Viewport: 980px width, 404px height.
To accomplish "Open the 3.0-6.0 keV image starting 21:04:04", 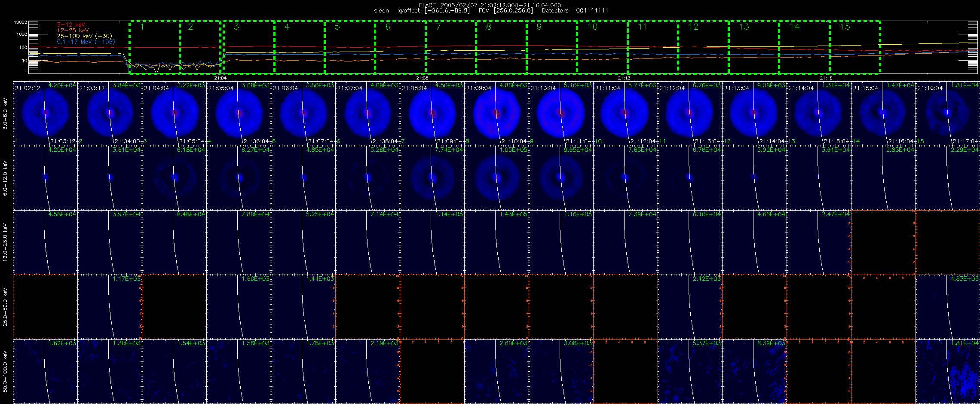I will coord(174,113).
